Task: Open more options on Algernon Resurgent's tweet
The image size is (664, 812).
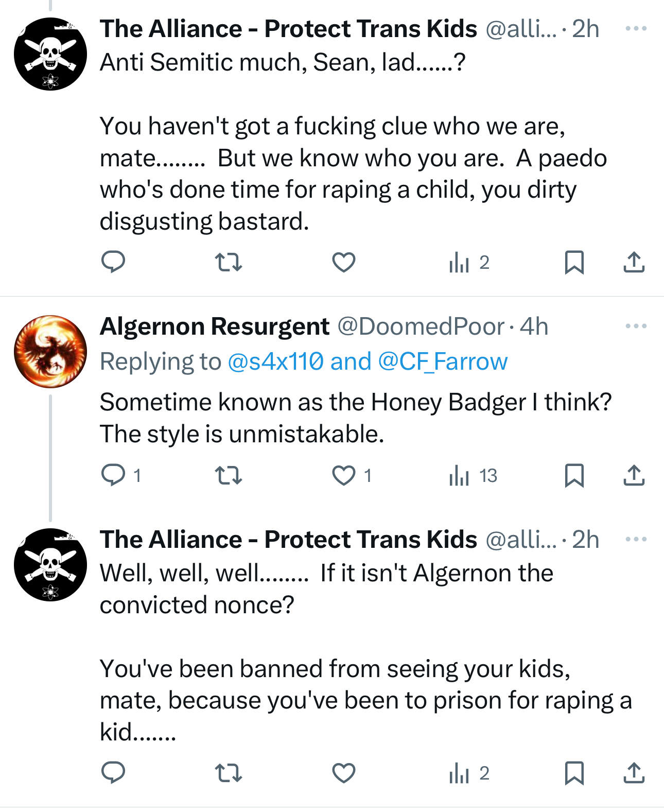Action: pos(636,326)
